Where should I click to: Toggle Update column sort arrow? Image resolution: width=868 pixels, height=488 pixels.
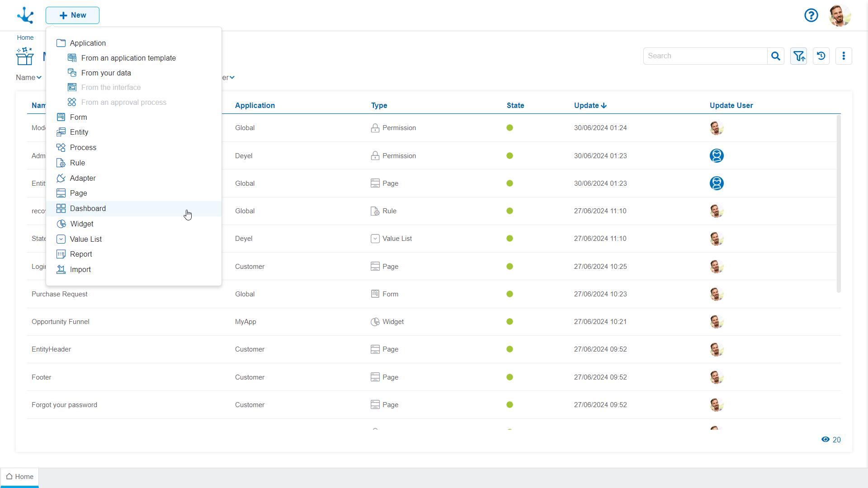coord(604,106)
